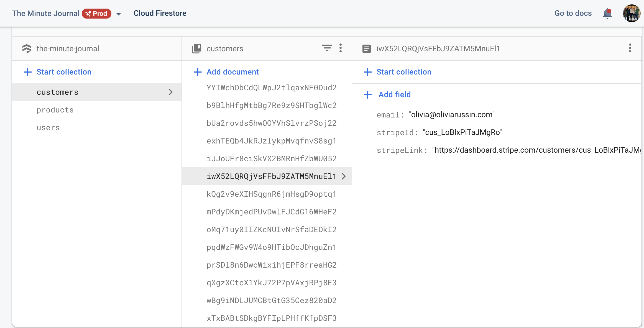
Task: Expand the project selector dropdown arrow
Action: point(119,14)
